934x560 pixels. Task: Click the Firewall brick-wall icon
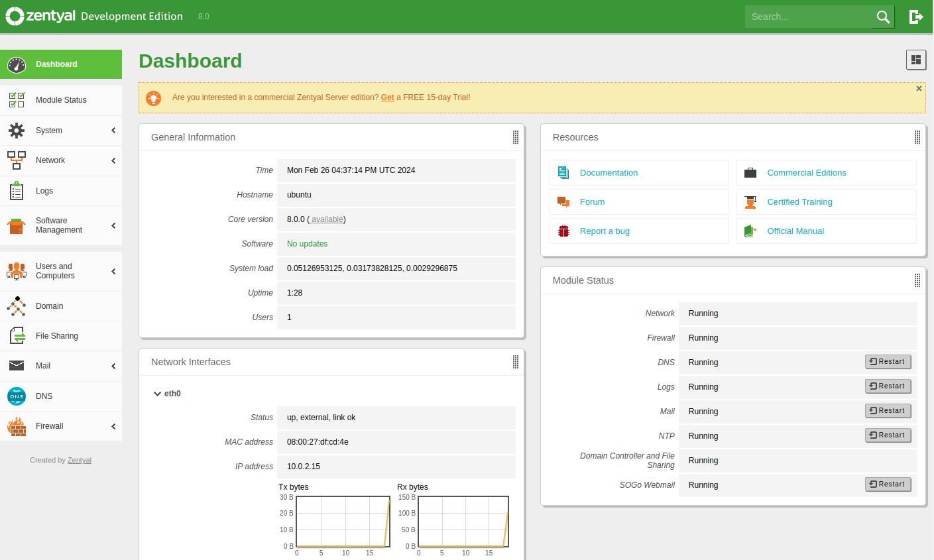(x=17, y=426)
